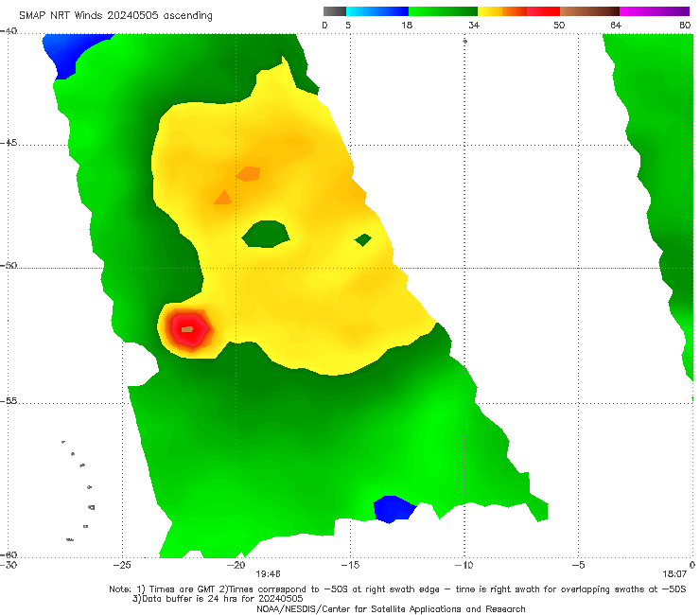This screenshot has width=700, height=615.
Task: Click the red maximum-wind core on the map
Action: (x=189, y=329)
